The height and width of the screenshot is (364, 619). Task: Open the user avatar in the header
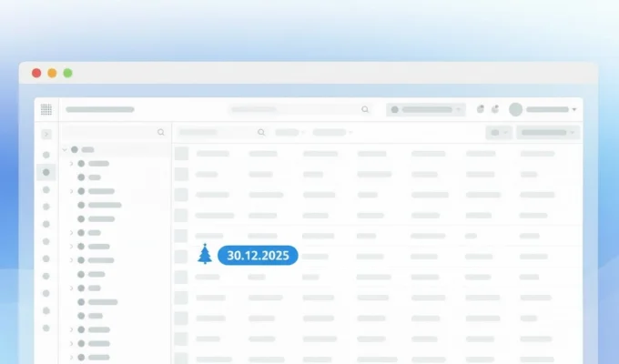point(515,109)
